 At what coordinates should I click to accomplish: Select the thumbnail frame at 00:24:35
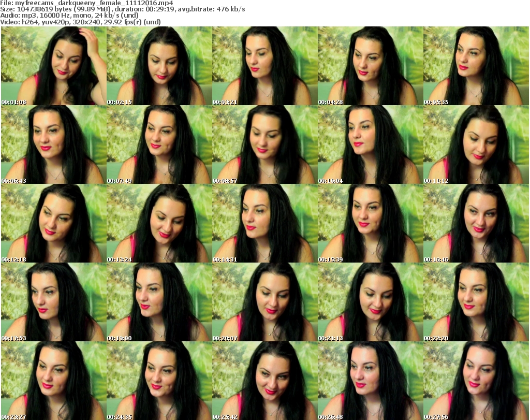tap(159, 381)
